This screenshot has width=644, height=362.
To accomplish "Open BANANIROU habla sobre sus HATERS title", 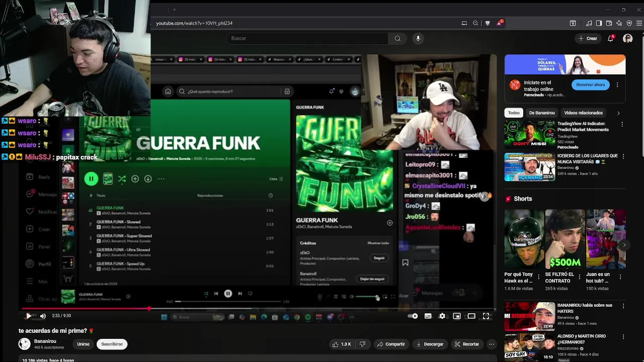I will (585, 308).
